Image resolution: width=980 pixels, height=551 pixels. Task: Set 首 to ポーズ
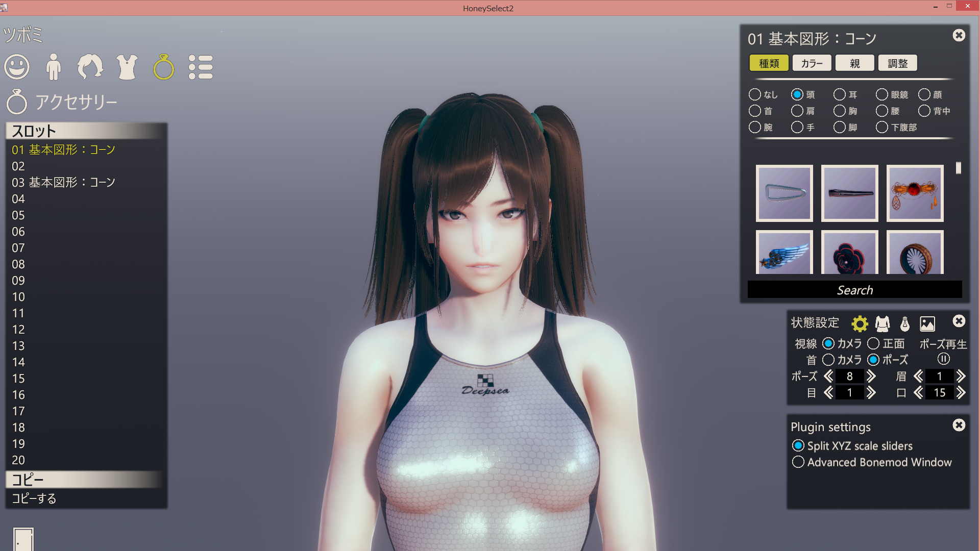point(873,360)
